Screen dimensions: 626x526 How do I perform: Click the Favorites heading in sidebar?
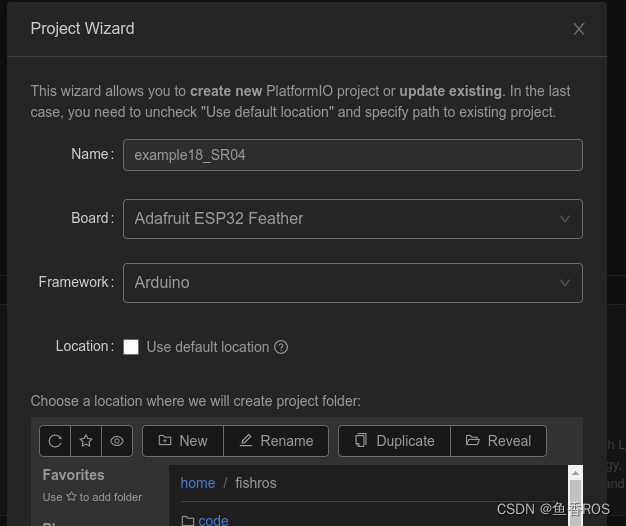coord(73,475)
